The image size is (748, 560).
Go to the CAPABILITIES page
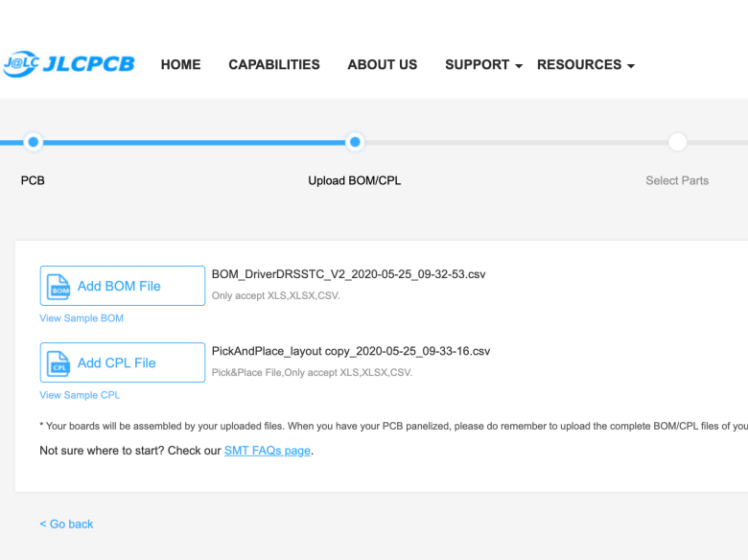(274, 64)
